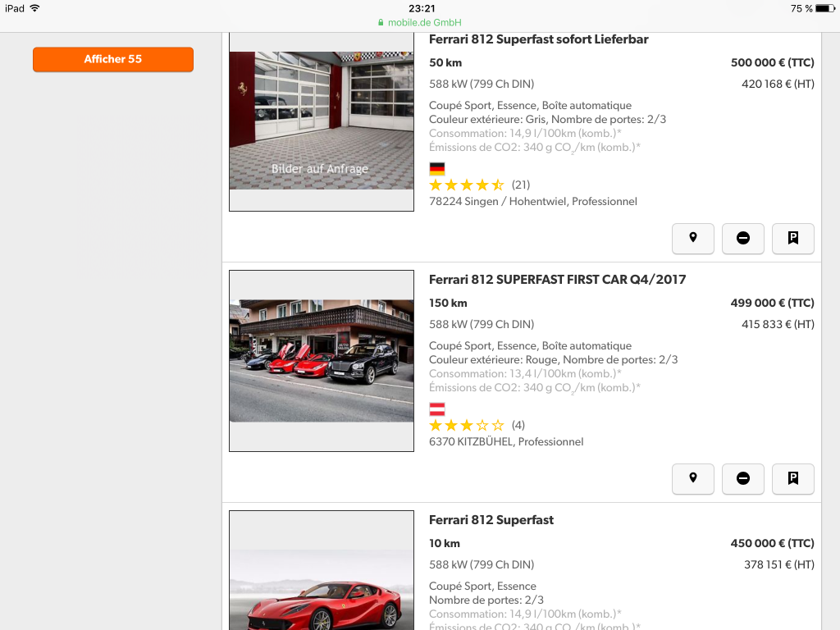
Task: Click the mobile.de GmbH address bar
Action: (419, 22)
